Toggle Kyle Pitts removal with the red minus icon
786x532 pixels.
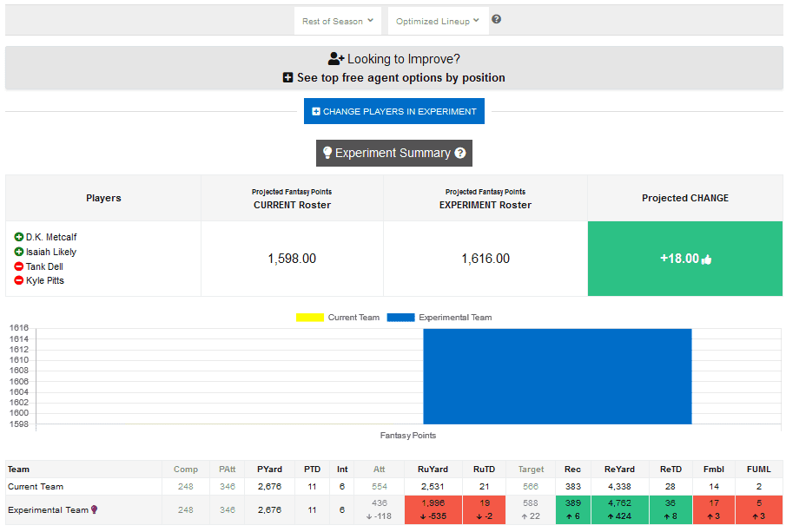click(x=19, y=280)
